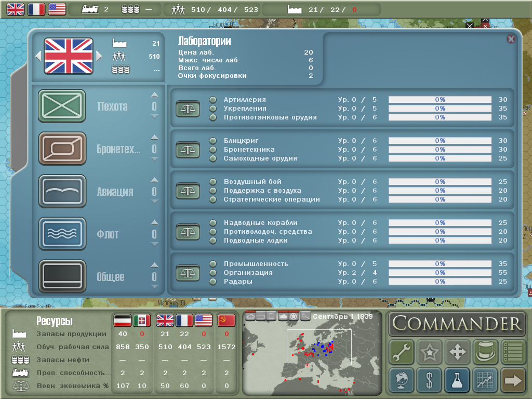Select the Fleet (Флот) category icon
This screenshot has width=532, height=399.
tap(62, 234)
